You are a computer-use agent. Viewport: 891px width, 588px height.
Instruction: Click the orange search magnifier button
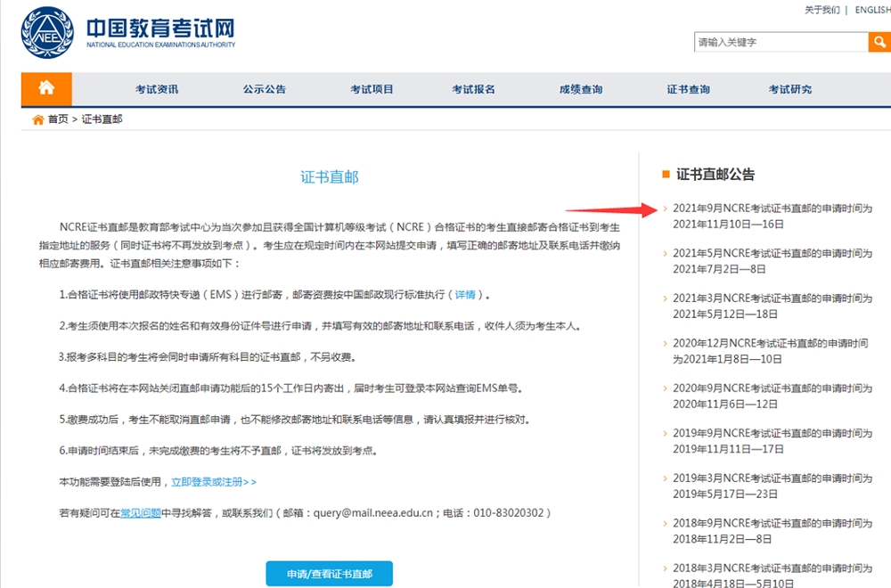[878, 42]
